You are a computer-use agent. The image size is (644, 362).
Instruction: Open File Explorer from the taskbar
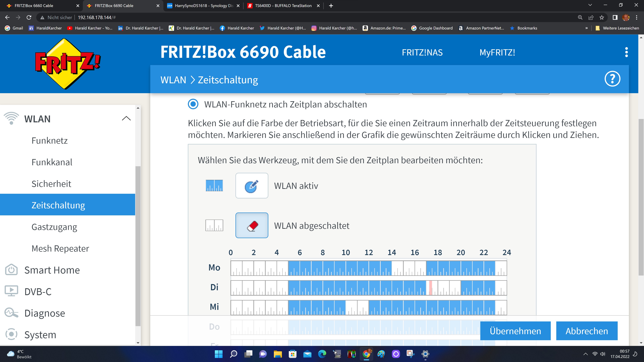click(278, 354)
